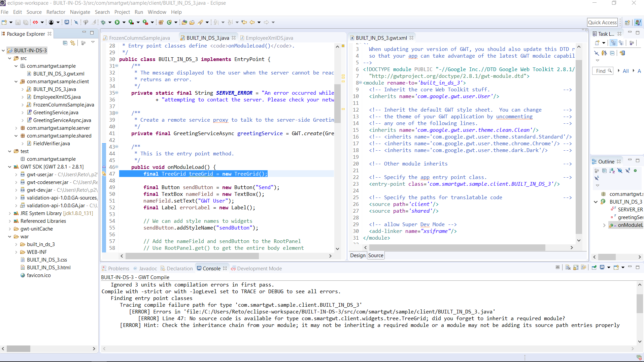Viewport: 644px width, 362px height.
Task: Open Package Explorer view menu triangle
Action: (93, 42)
